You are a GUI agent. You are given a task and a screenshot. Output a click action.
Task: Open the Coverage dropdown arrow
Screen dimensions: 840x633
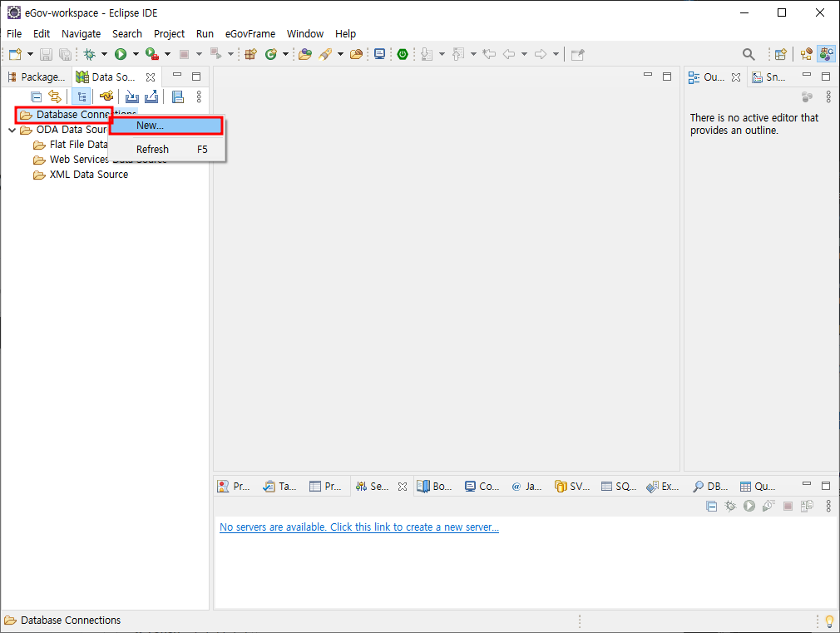(167, 54)
